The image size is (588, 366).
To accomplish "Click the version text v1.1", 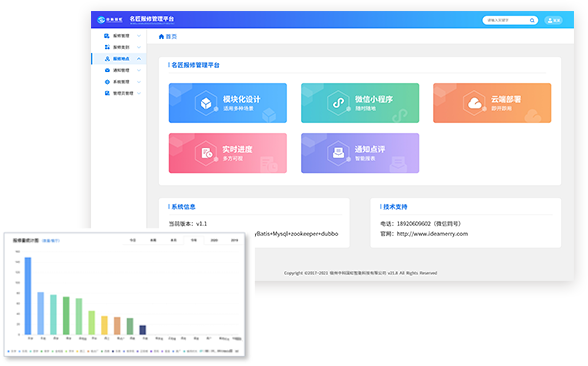I will tap(201, 224).
